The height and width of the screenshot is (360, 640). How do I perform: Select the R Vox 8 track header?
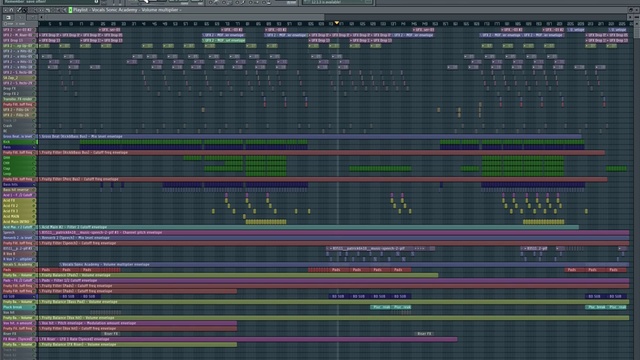click(x=18, y=253)
